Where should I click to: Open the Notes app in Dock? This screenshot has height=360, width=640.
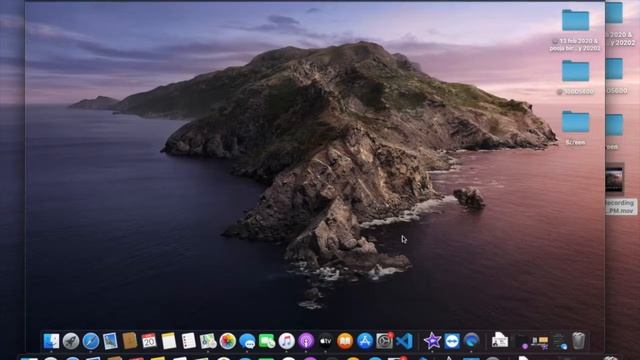click(x=169, y=341)
